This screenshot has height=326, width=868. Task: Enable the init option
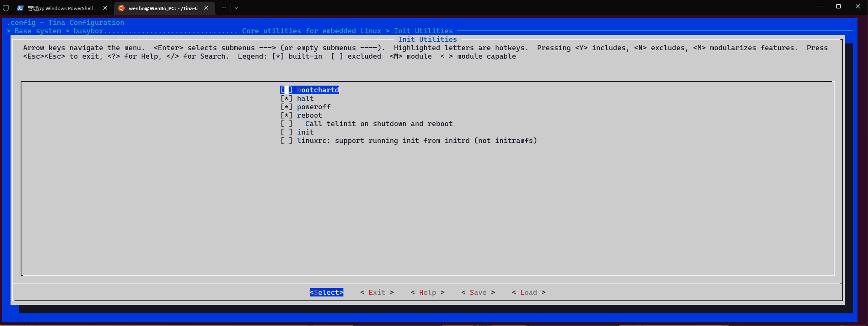[x=287, y=132]
